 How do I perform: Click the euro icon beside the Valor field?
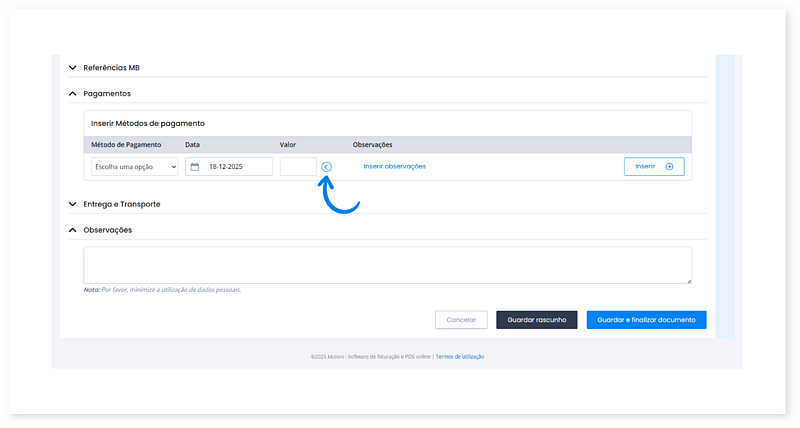[327, 167]
